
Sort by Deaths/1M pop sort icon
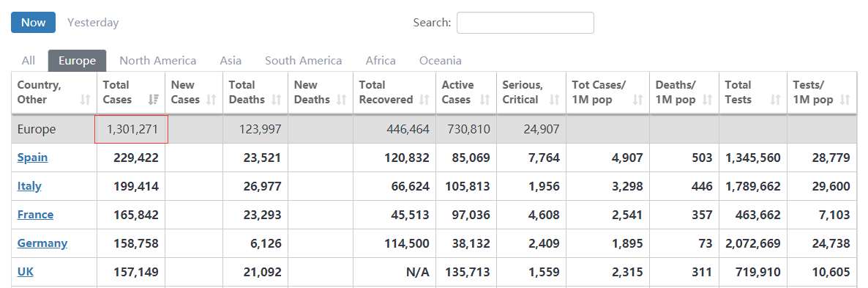click(707, 100)
